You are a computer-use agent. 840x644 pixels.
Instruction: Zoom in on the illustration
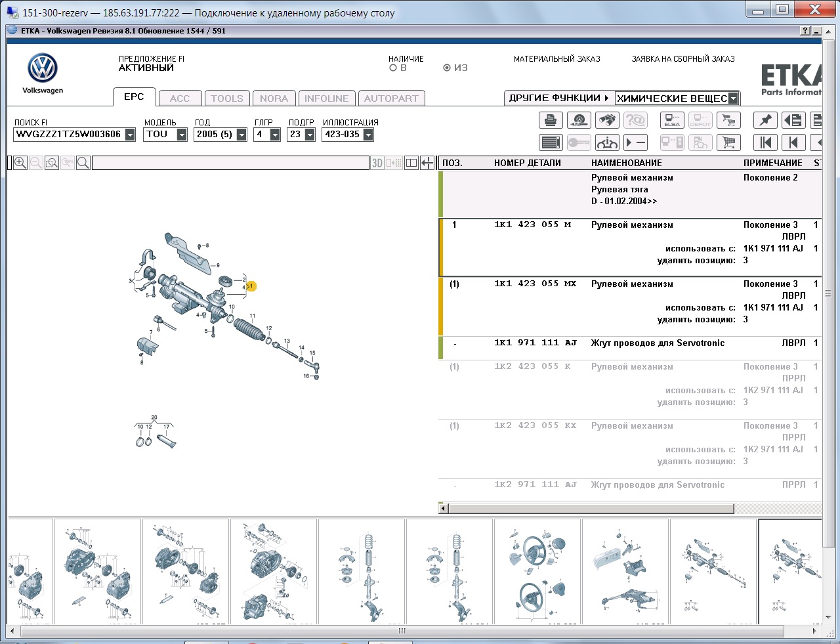point(20,163)
